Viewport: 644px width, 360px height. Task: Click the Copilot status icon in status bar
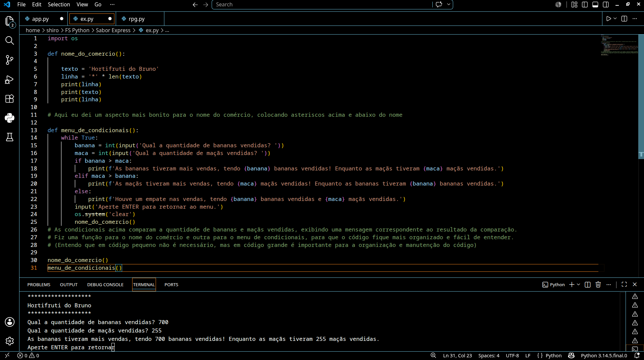tap(571, 356)
